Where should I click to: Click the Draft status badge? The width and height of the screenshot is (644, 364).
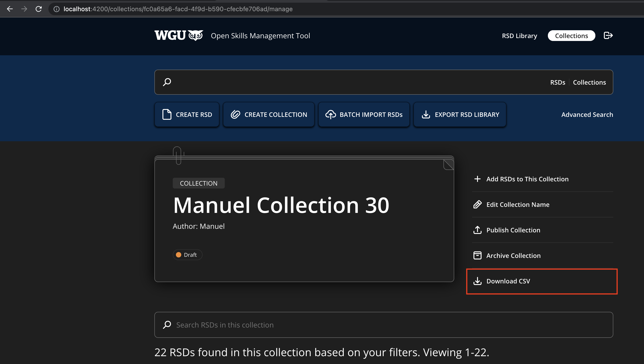point(187,255)
